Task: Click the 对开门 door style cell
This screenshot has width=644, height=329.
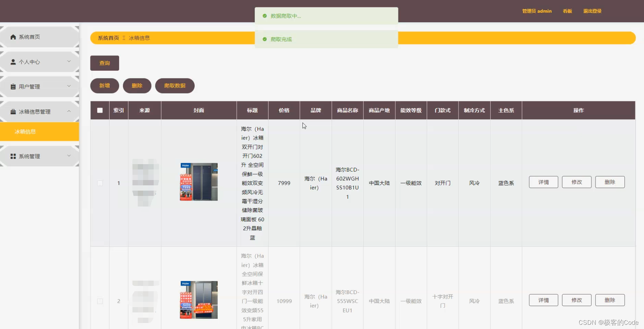Action: point(443,183)
